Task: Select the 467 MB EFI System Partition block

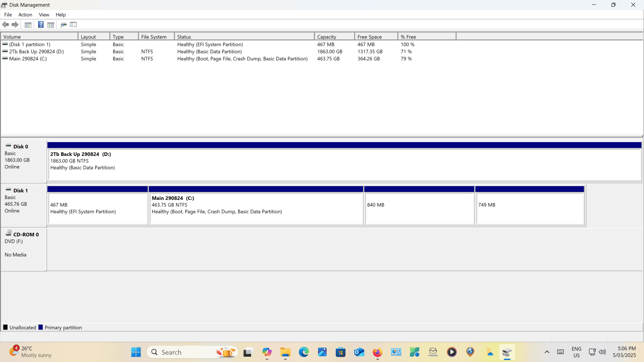Action: pos(97,208)
